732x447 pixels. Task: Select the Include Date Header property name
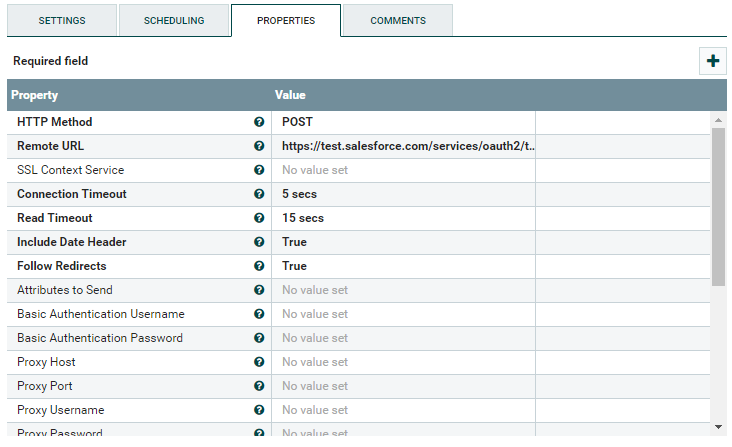72,242
